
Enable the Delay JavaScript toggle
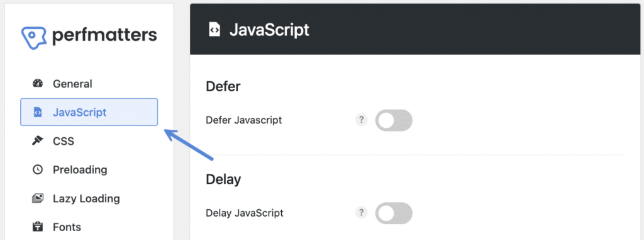coord(394,213)
